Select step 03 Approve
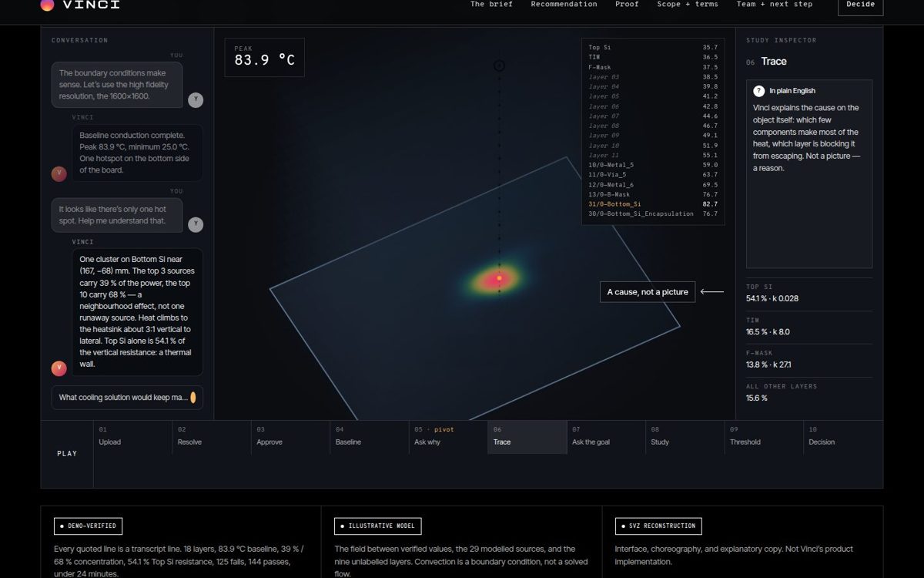The image size is (924, 578). pos(291,437)
